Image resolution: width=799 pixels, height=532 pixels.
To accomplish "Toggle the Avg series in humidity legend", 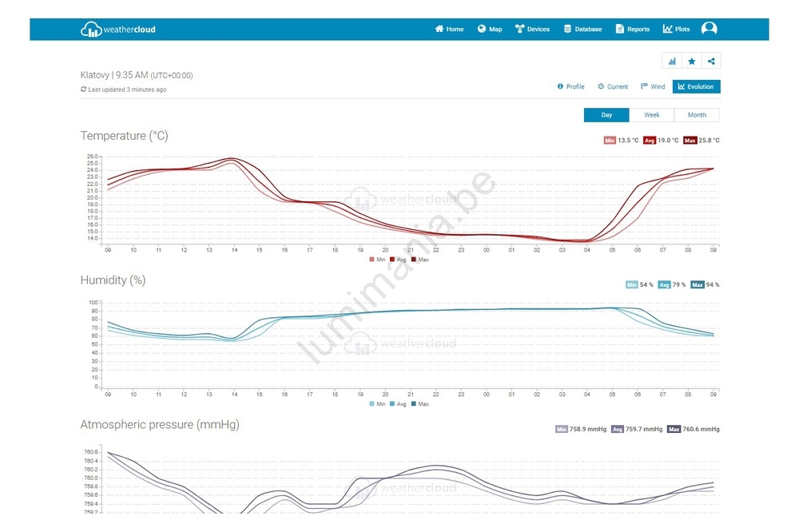I will pos(396,404).
